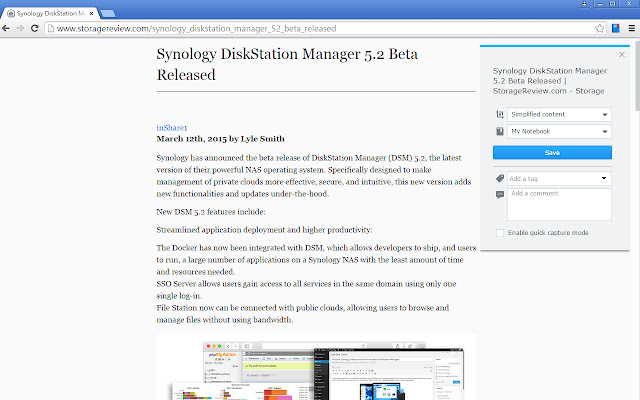Click the text New DSM 5.2 features include:

211,212
